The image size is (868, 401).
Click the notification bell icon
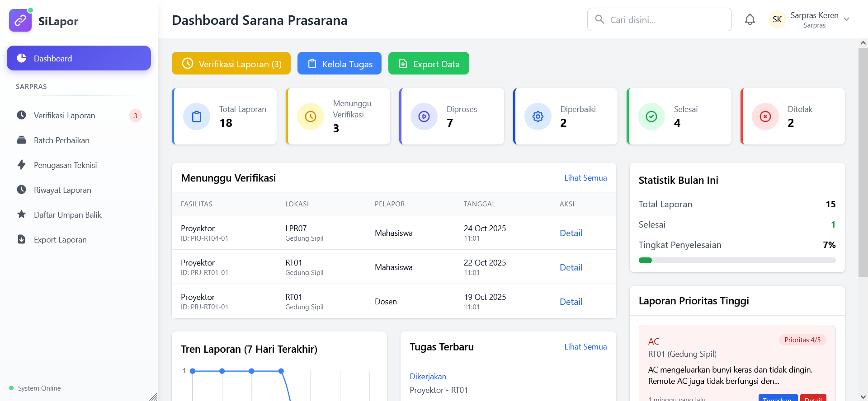tap(750, 19)
